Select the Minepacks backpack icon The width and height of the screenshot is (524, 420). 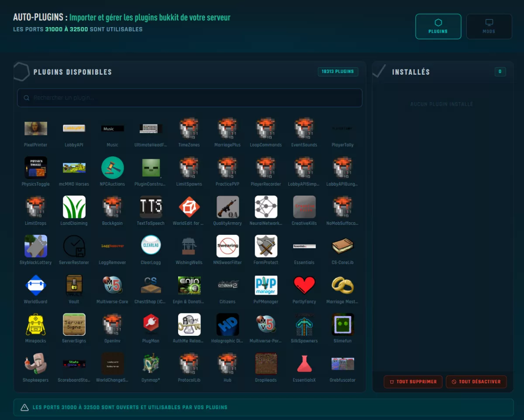coord(36,325)
